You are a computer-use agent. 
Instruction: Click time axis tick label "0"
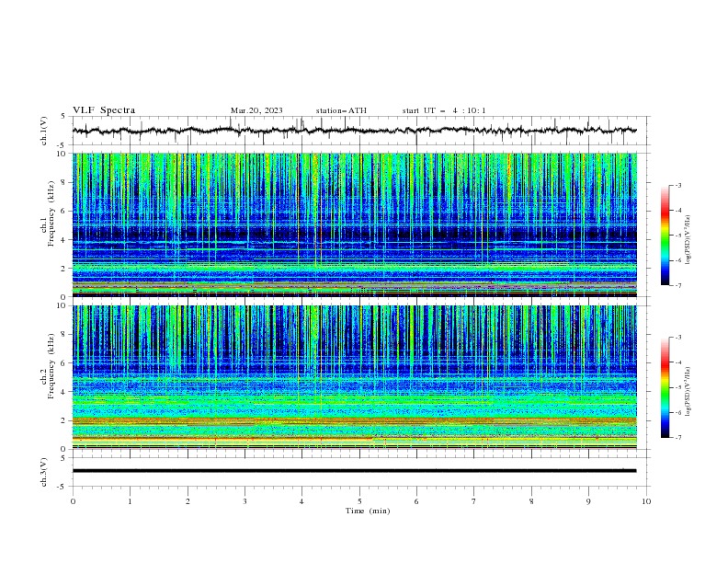73,501
